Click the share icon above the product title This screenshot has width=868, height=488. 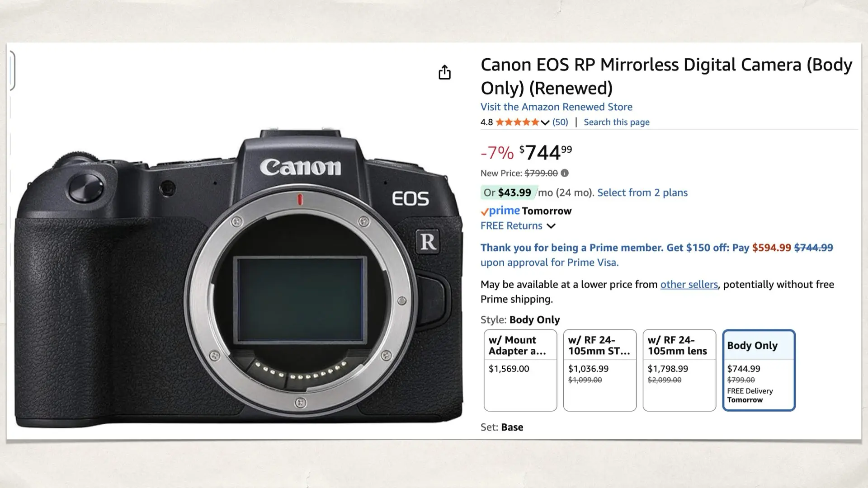point(445,72)
